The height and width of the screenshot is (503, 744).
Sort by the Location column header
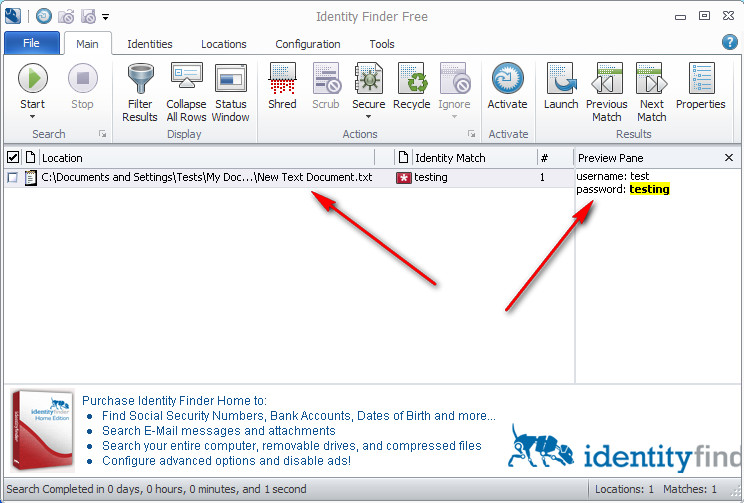[x=207, y=158]
